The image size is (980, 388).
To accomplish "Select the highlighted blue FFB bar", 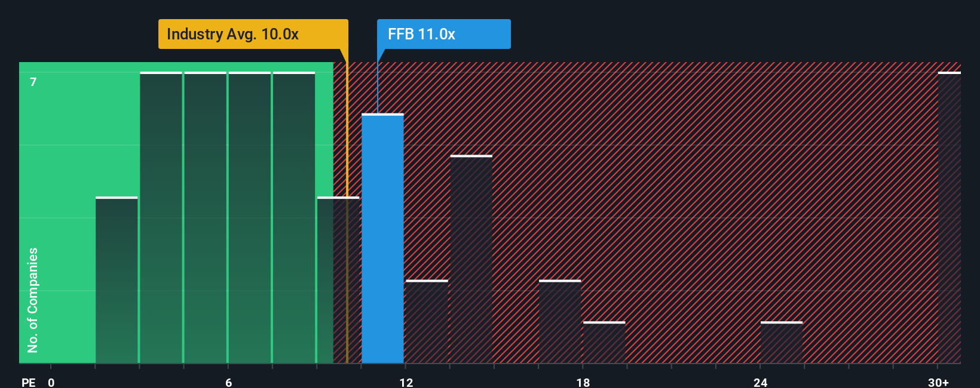I will (x=382, y=238).
